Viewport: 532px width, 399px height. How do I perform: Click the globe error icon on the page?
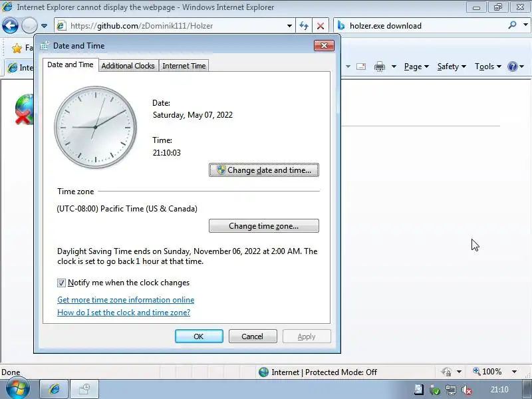point(25,109)
